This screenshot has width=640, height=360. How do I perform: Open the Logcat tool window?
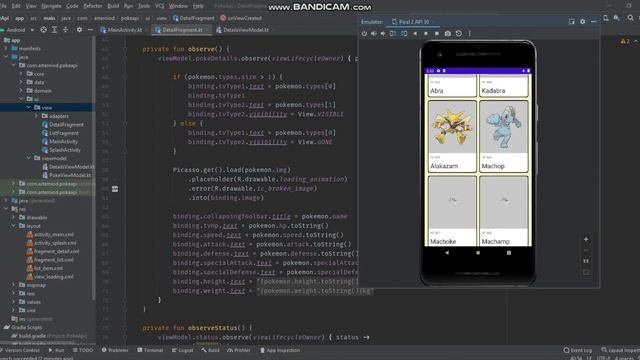(182, 350)
